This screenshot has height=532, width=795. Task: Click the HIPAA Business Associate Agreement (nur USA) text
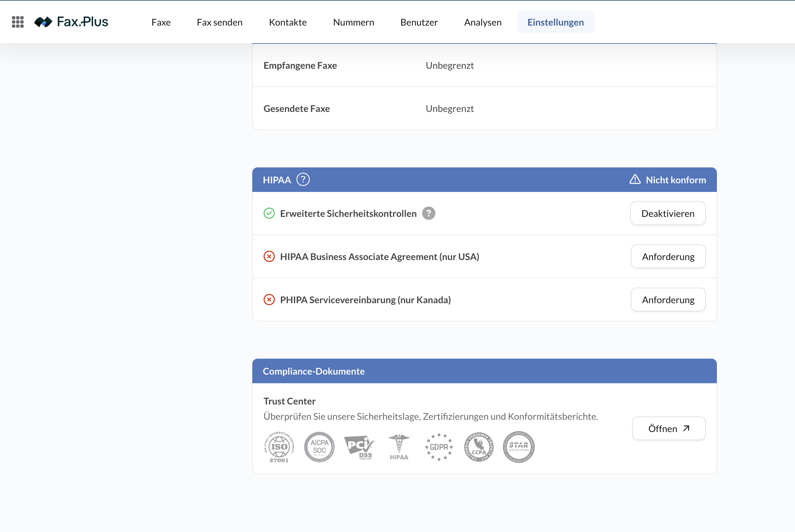click(380, 256)
